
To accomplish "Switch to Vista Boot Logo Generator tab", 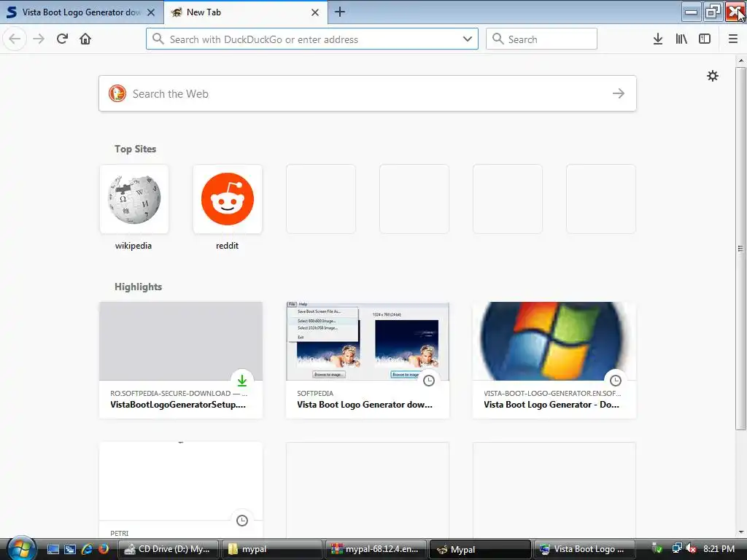I will [x=82, y=12].
